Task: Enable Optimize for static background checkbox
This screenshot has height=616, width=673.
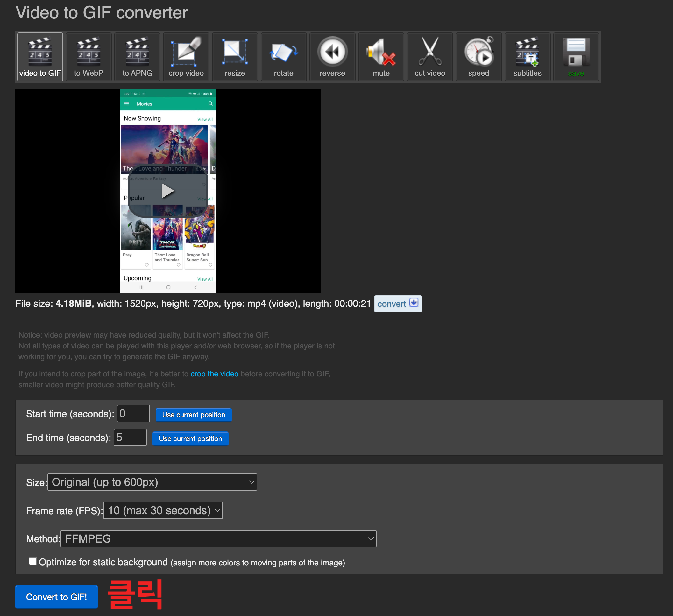Action: click(33, 561)
